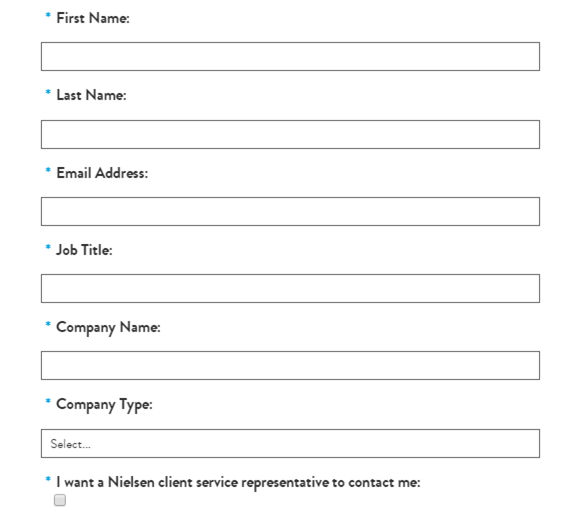Check the Nielsen representative contact checkbox

click(x=60, y=500)
